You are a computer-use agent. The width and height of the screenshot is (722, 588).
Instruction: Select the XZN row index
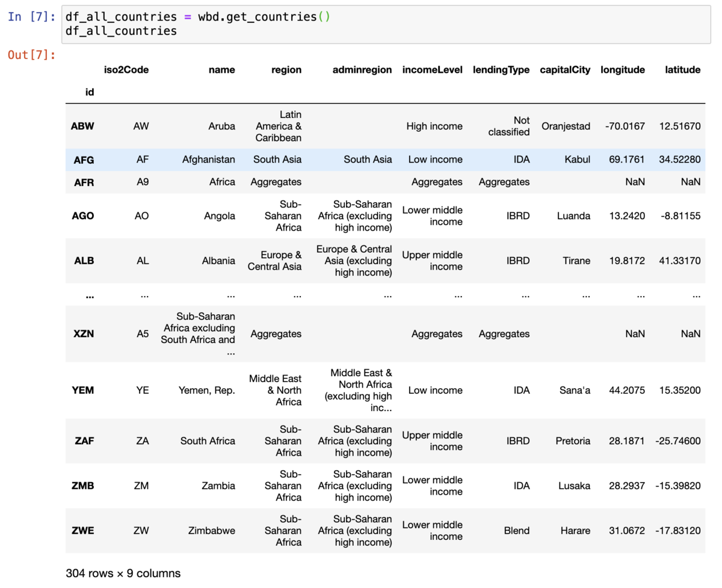(84, 334)
